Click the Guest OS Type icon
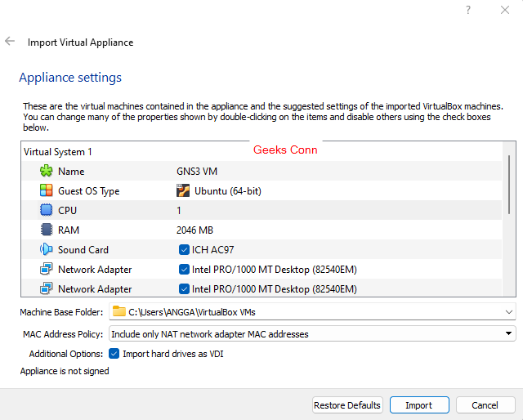The width and height of the screenshot is (523, 420). point(46,190)
